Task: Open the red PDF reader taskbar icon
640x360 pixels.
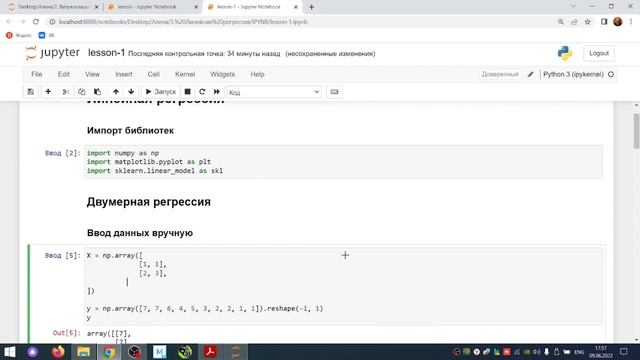Action: coord(210,352)
